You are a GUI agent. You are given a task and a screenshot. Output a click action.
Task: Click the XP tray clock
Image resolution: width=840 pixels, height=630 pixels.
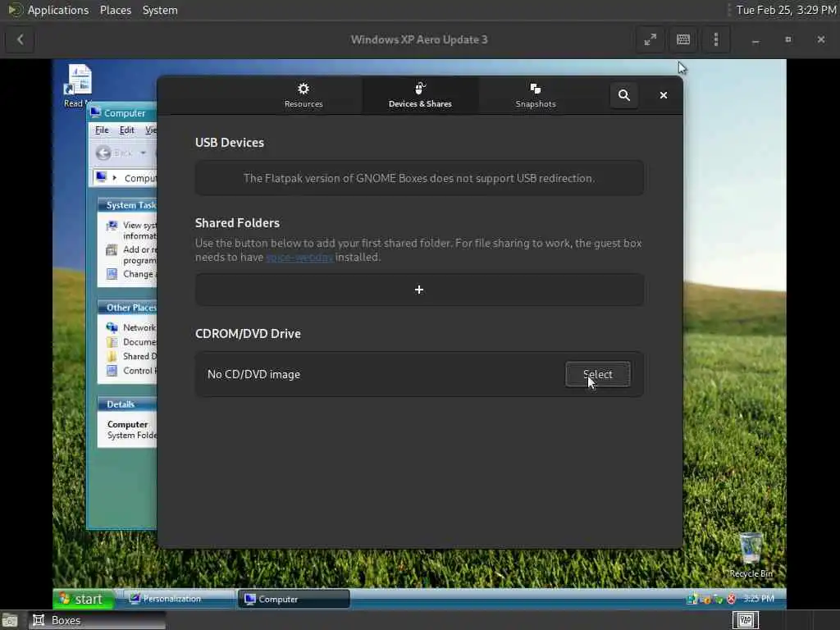759,598
